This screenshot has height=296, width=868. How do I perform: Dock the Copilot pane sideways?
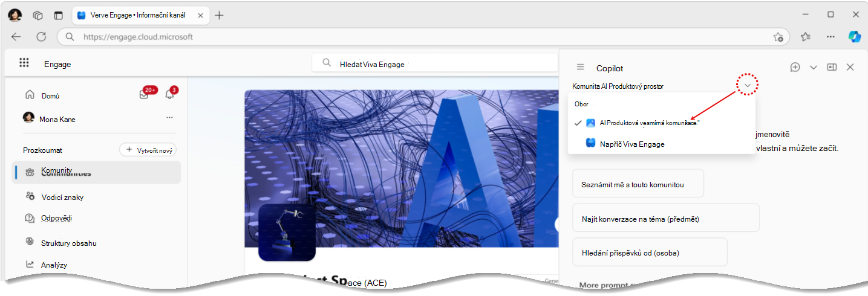[832, 67]
